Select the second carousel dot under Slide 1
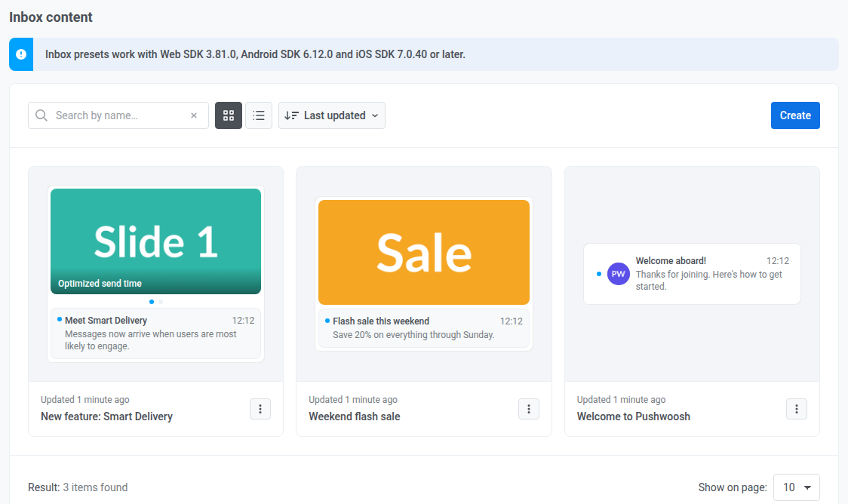 click(161, 302)
